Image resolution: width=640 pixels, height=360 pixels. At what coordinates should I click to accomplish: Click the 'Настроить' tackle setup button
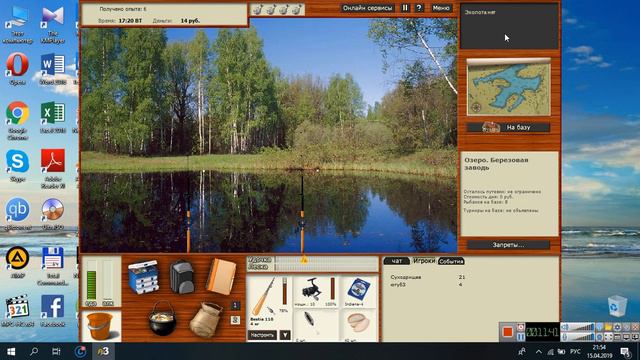pos(262,335)
